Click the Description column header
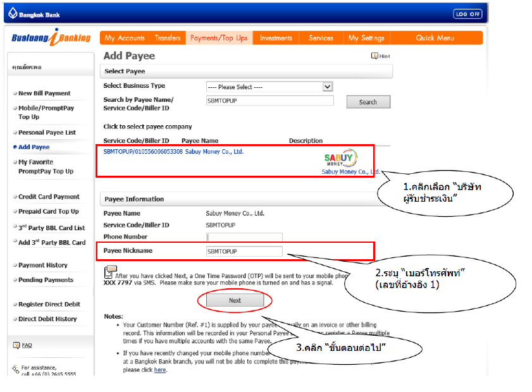 (306, 140)
